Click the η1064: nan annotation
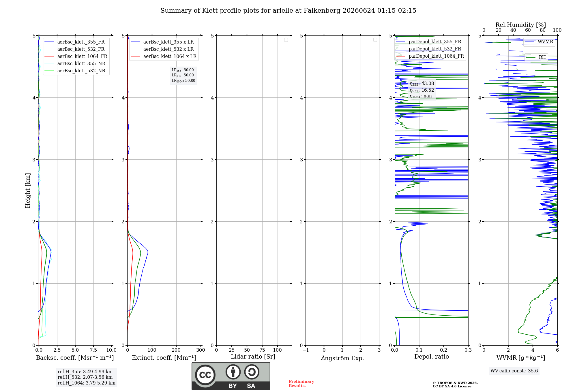This screenshot has height=392, width=577. click(421, 96)
